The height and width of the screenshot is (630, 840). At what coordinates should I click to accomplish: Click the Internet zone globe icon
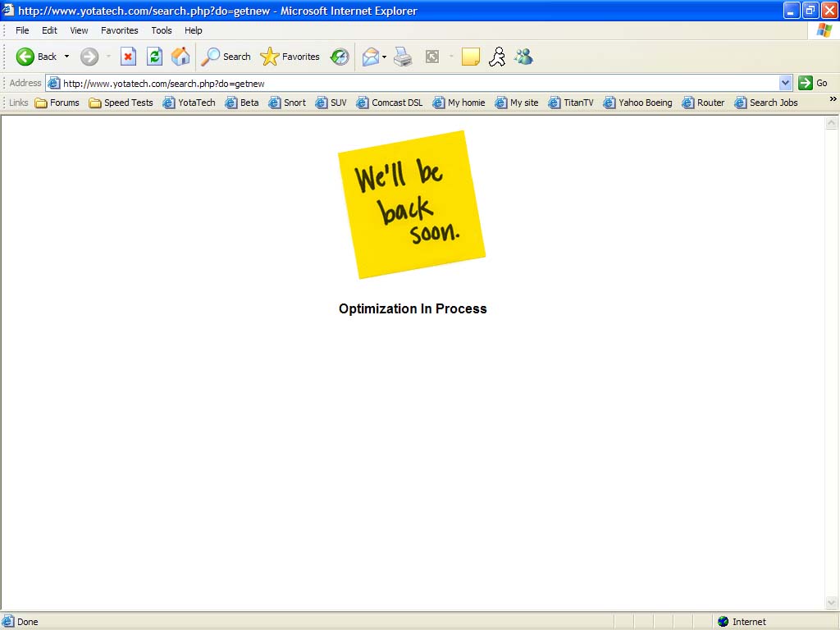pyautogui.click(x=724, y=622)
